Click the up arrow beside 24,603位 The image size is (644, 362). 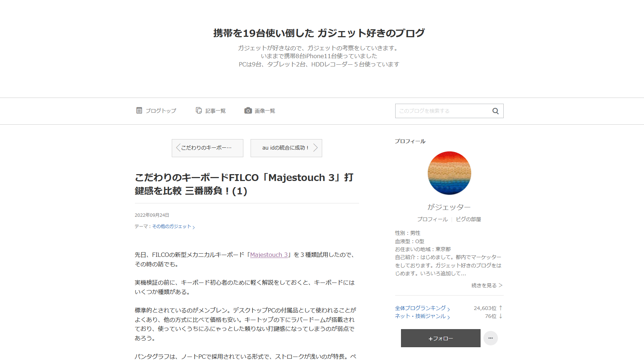[501, 308]
